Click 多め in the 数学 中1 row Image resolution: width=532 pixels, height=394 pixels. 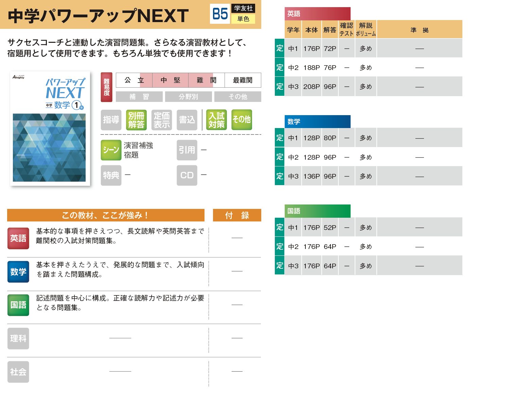coord(366,138)
